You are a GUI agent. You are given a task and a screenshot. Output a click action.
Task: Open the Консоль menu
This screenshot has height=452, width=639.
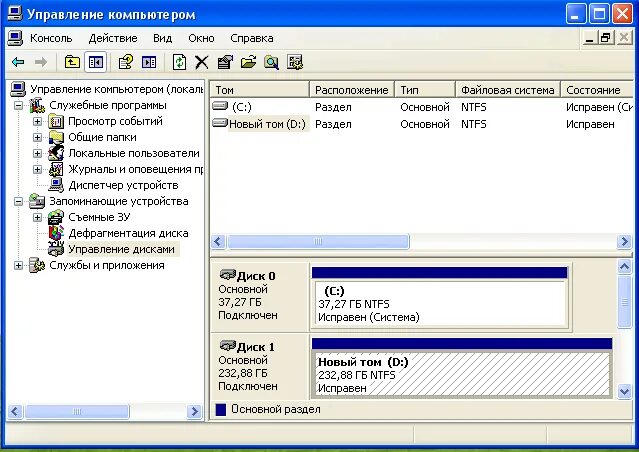[51, 38]
